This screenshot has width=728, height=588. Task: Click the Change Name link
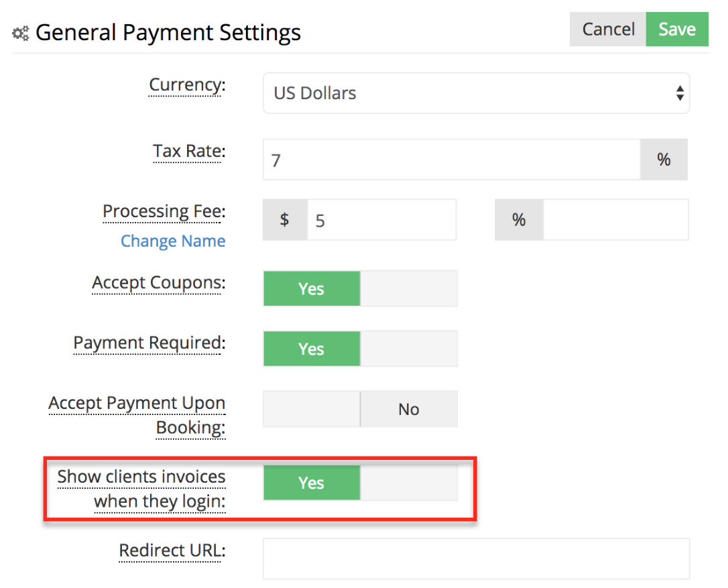pos(173,241)
